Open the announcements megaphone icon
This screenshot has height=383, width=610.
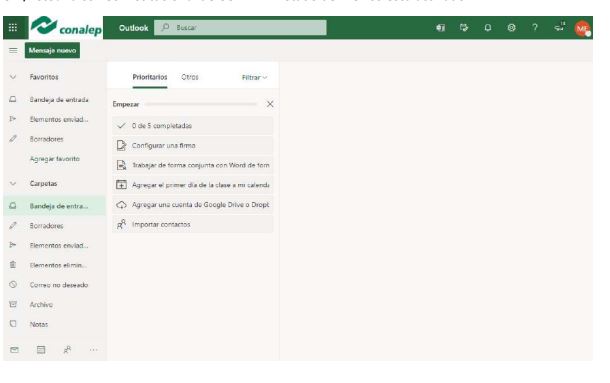[559, 27]
